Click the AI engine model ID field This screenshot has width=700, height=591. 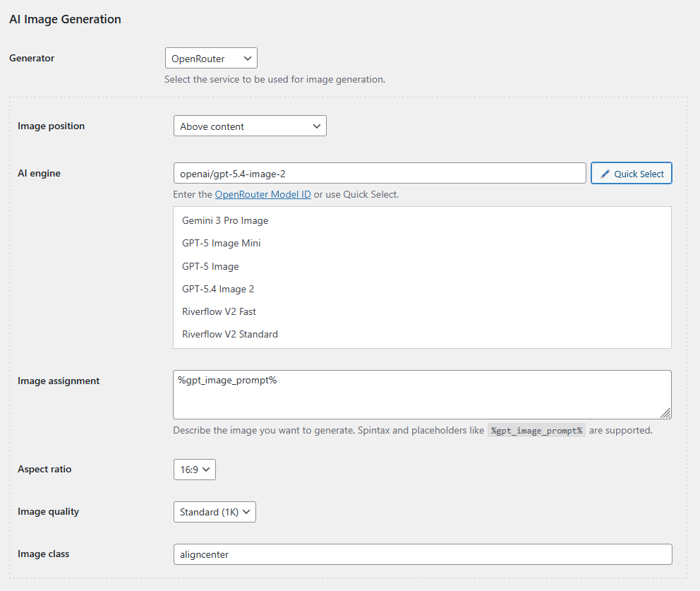[x=380, y=173]
